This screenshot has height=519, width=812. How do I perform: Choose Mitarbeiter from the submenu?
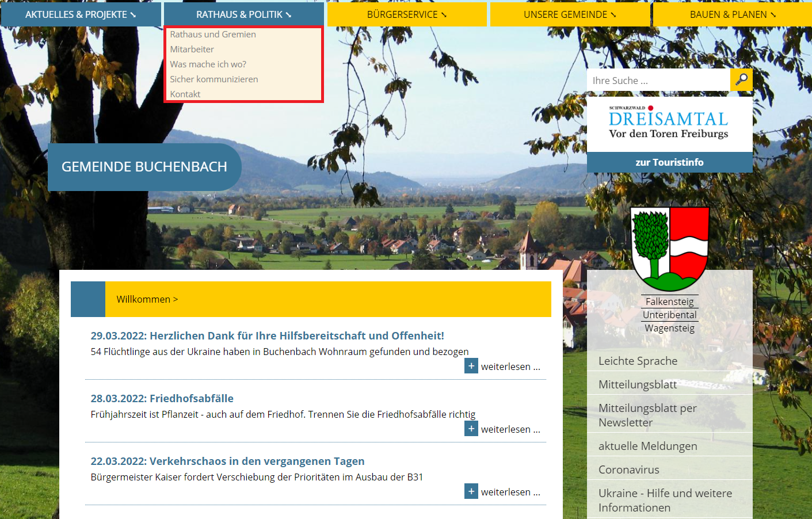coord(192,49)
